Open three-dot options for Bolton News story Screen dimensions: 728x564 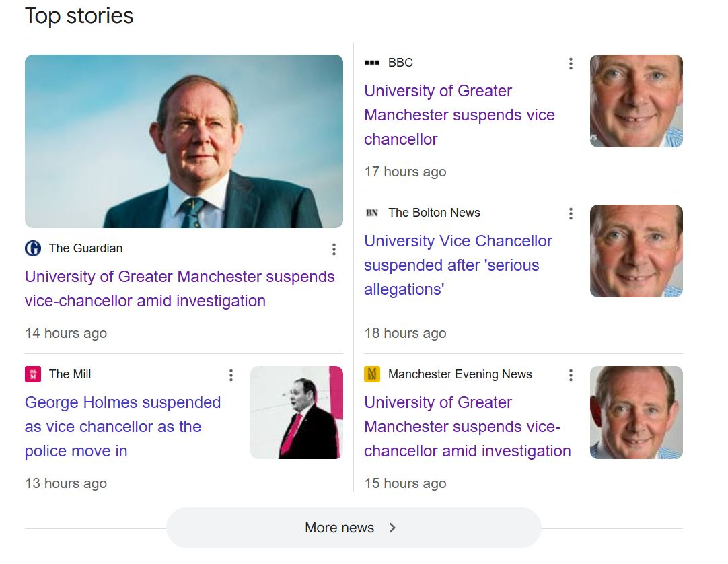tap(571, 213)
